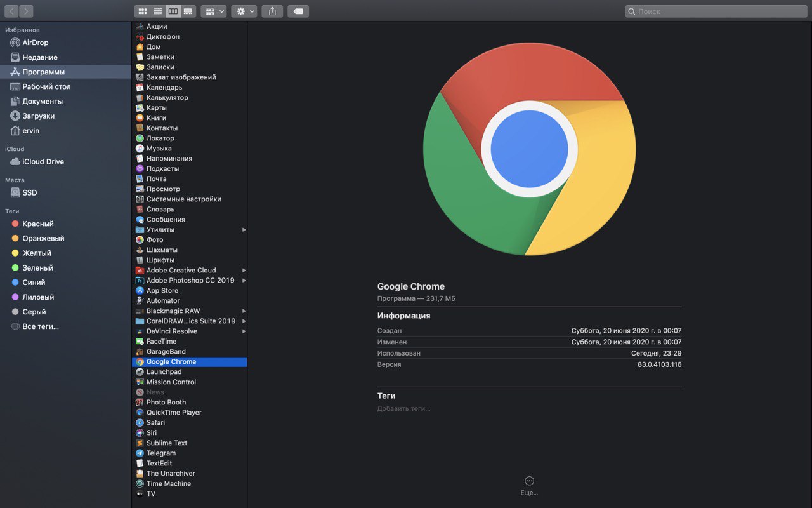
Task: Expand the Blackmagic RAW folder arrow
Action: pos(244,311)
